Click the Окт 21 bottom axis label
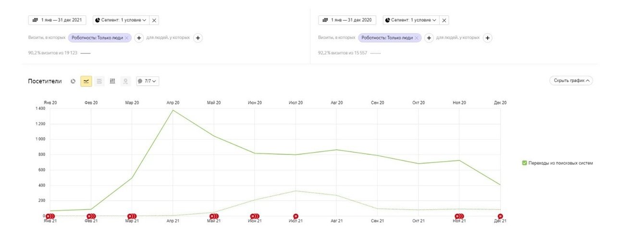This screenshot has height=248, width=644. pos(419,221)
